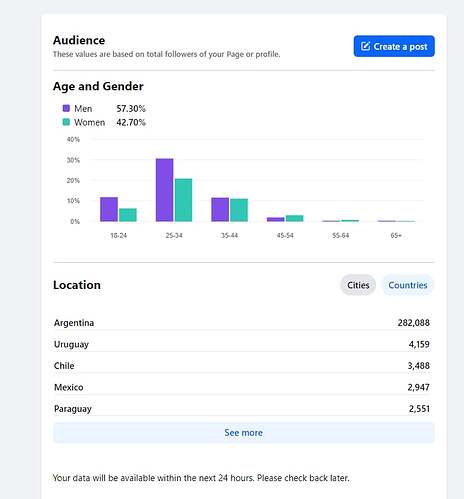Viewport: 464px width, 499px height.
Task: Click the 30% y-axis label
Action: (x=73, y=160)
